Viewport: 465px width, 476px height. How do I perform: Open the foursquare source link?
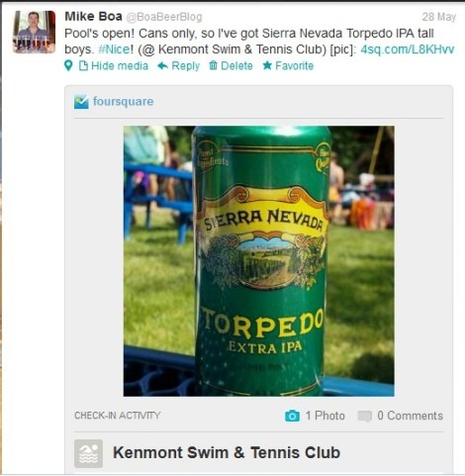(123, 102)
